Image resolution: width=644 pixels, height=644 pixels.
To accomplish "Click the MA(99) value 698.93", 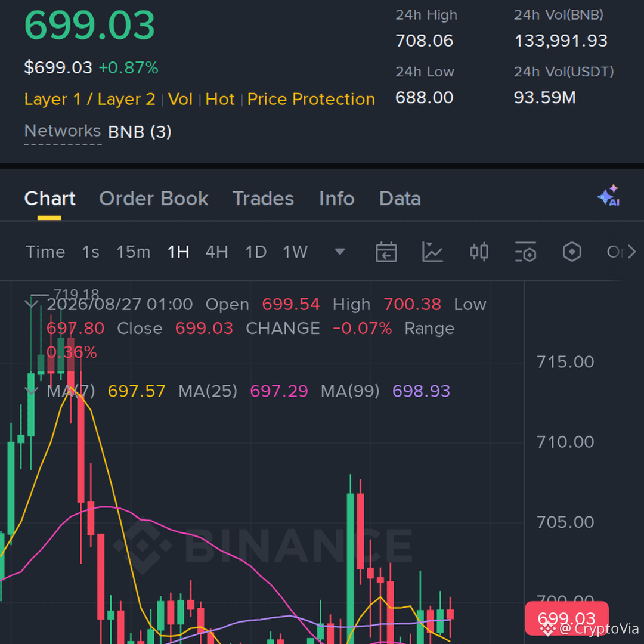I will click(x=422, y=391).
